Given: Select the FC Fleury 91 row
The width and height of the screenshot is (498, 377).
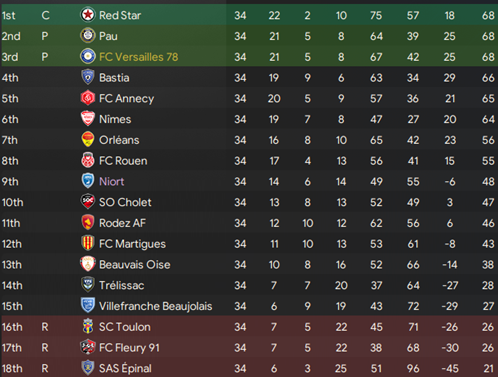Looking at the screenshot, I should point(249,348).
